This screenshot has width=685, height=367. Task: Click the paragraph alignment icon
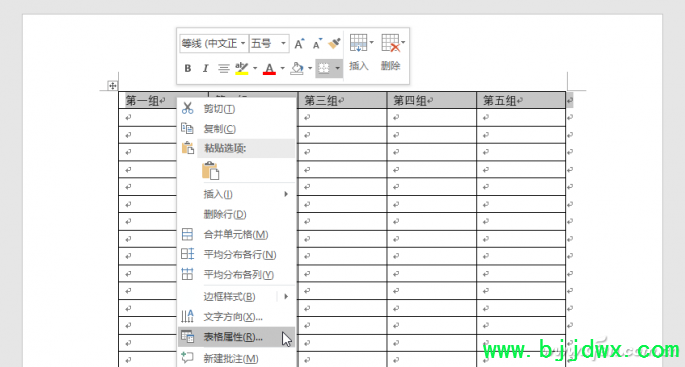224,69
